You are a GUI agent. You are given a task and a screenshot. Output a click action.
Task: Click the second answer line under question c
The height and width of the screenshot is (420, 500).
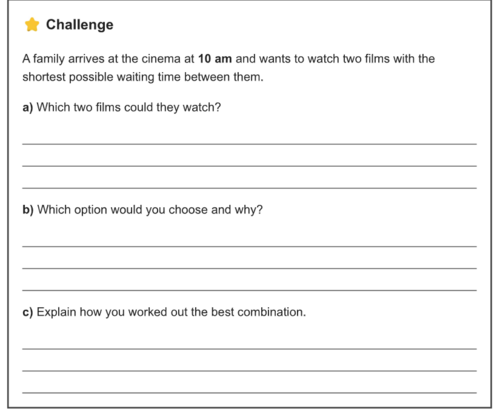point(249,371)
